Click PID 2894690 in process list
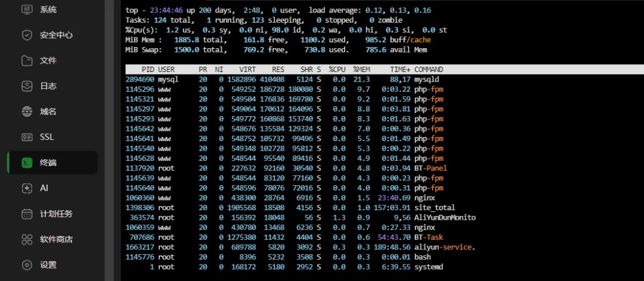Image resolution: width=644 pixels, height=281 pixels. [140, 80]
